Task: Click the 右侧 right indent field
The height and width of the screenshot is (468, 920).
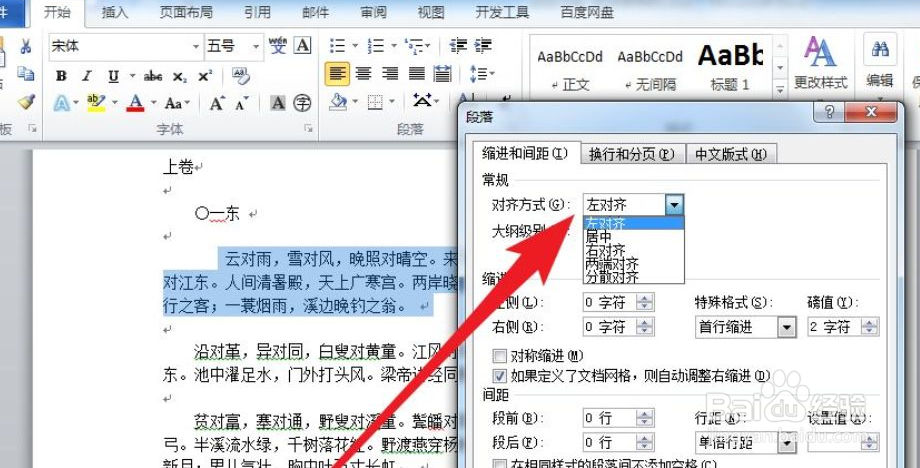Action: click(618, 327)
